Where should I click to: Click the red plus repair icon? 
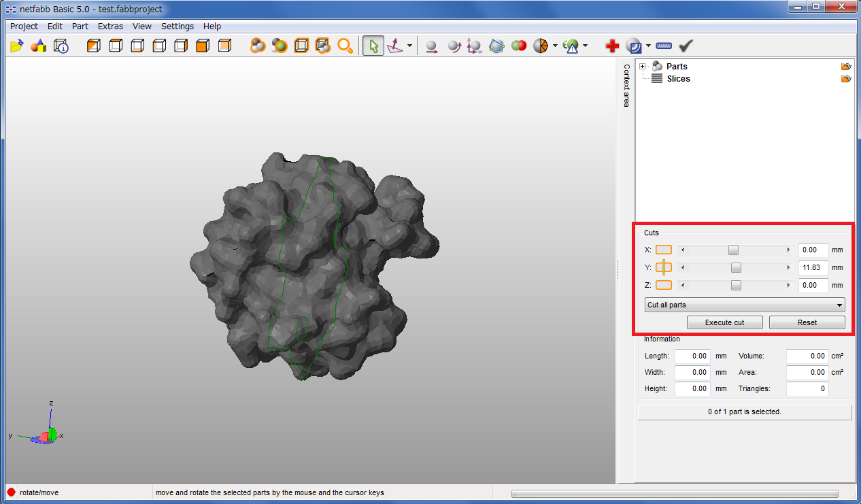point(612,46)
